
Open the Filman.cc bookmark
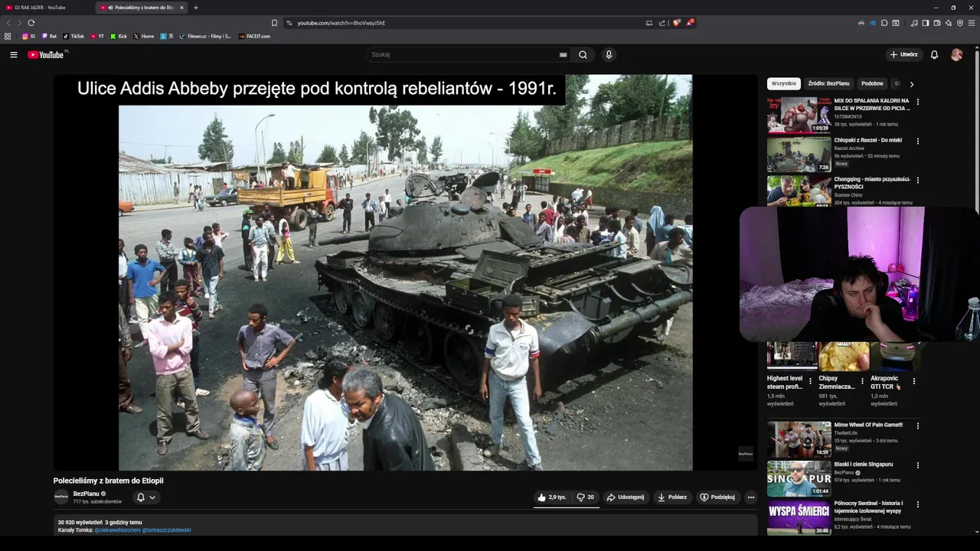coord(205,36)
